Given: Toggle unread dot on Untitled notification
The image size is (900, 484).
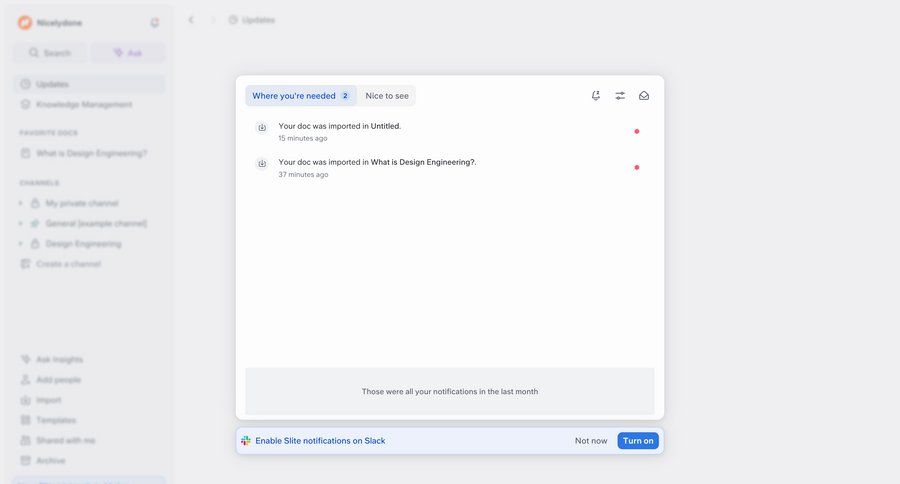Looking at the screenshot, I should 636,131.
